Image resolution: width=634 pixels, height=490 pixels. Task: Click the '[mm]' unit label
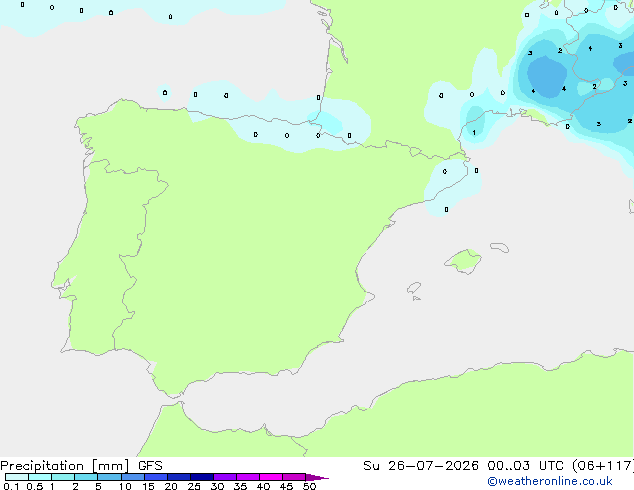click(x=110, y=466)
